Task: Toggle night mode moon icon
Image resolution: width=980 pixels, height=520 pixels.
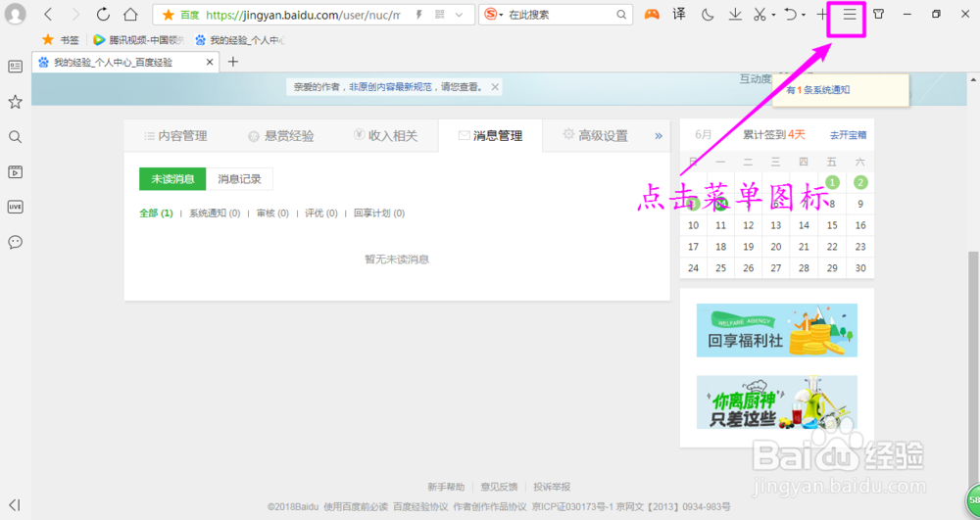Action: (708, 15)
